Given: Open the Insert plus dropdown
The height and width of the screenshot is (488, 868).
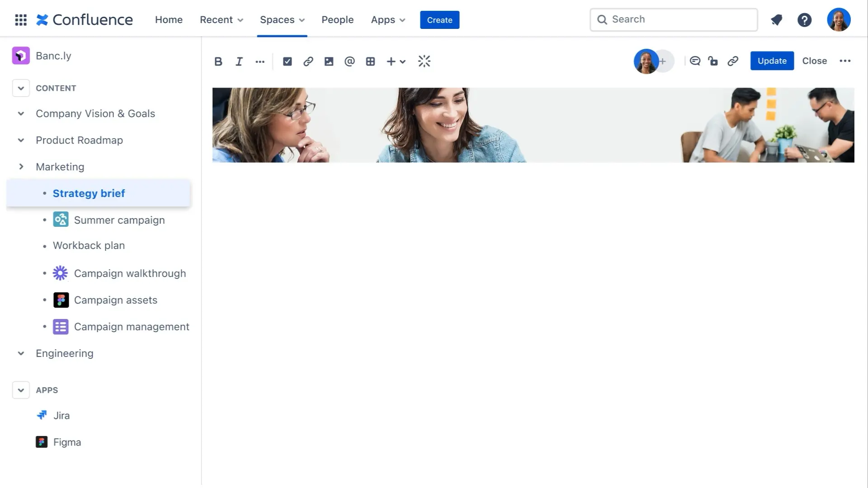Looking at the screenshot, I should point(396,61).
